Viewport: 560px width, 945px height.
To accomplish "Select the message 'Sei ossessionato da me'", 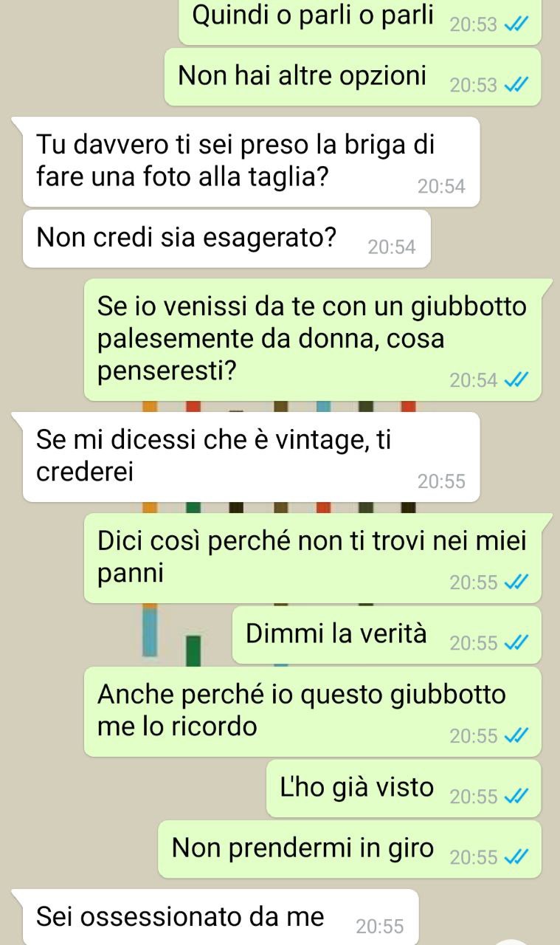I will [215, 917].
